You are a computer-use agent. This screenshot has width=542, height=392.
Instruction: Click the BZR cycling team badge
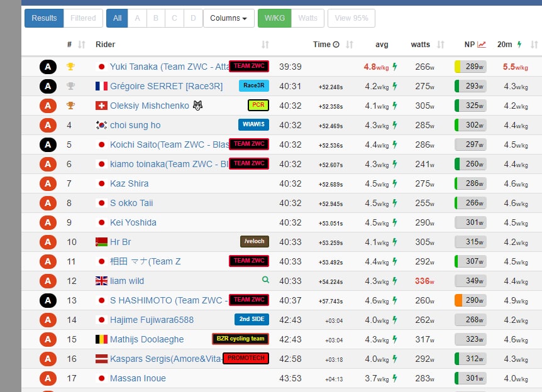point(240,339)
